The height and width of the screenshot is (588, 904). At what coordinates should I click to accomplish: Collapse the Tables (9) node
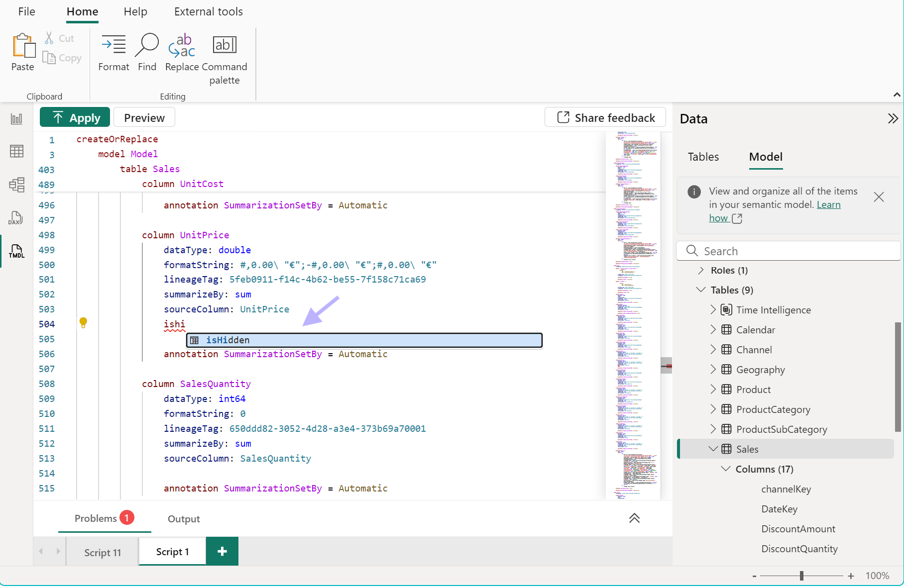point(701,290)
